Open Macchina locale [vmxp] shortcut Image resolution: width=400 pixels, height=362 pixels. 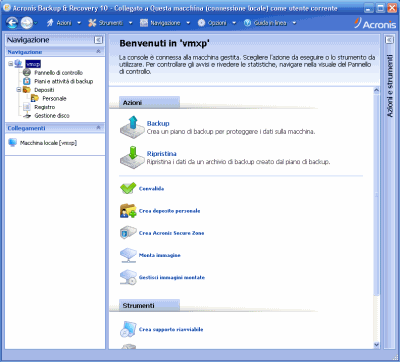(48, 143)
